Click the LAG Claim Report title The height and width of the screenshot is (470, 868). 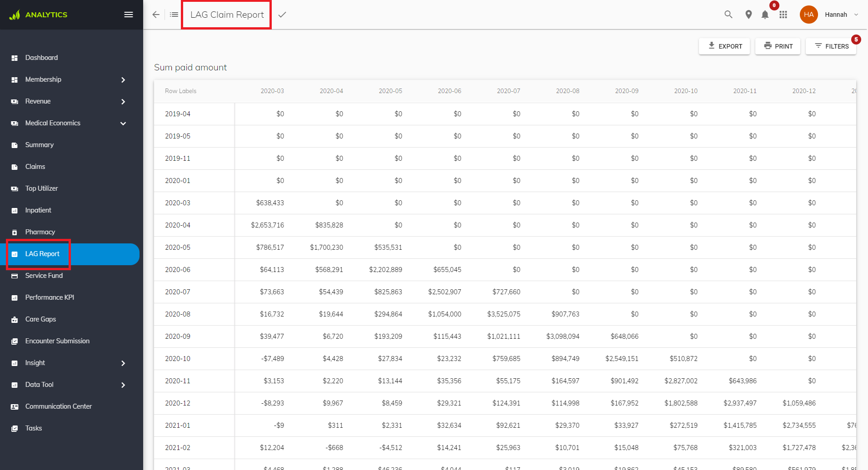(x=227, y=15)
